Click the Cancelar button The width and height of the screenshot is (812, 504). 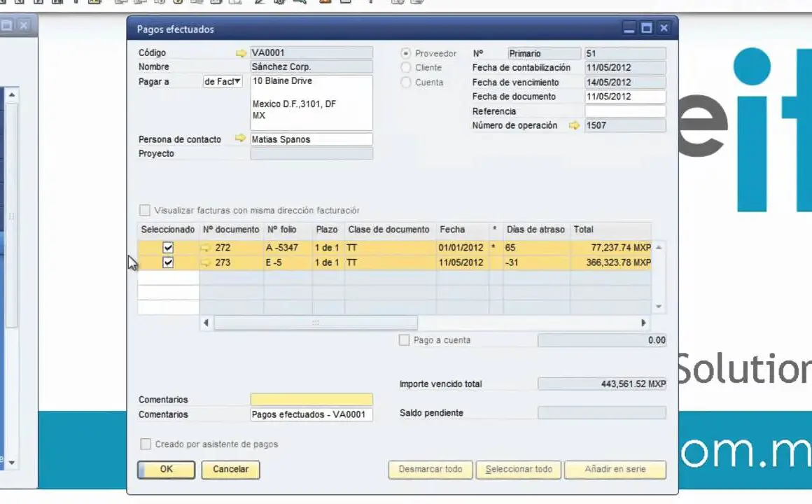click(230, 469)
